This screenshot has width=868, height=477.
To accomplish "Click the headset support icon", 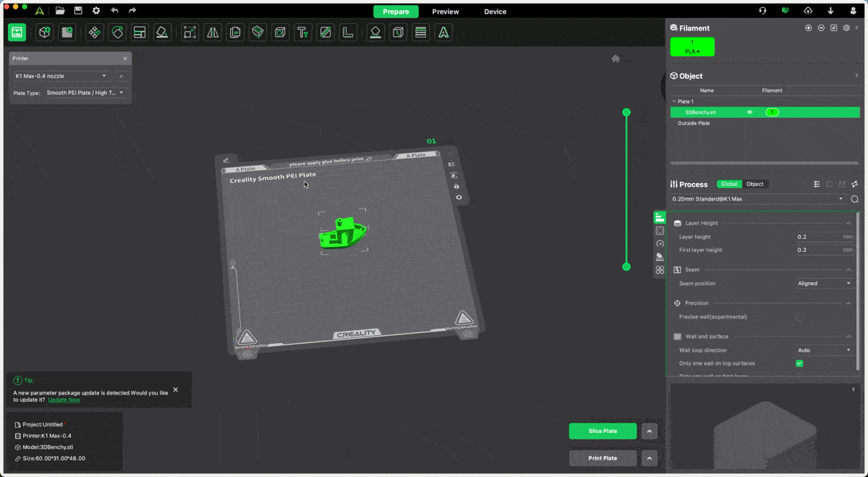I will coord(762,11).
